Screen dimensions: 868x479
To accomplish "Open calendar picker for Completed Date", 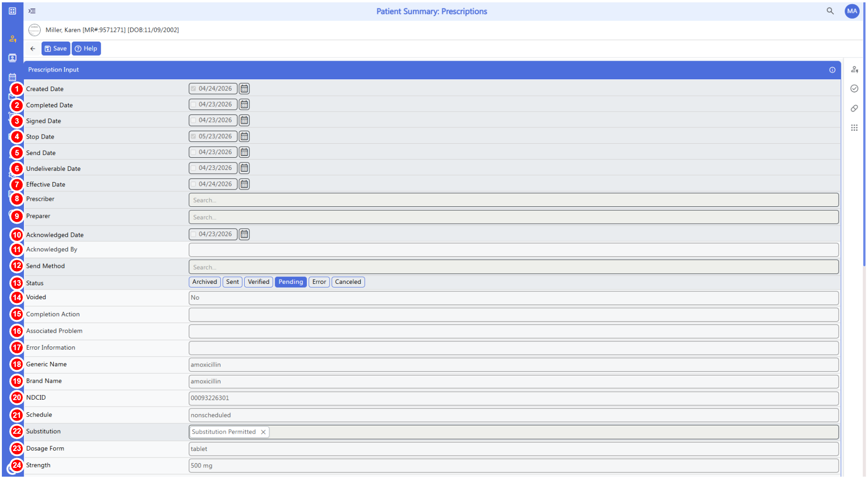I will [x=244, y=105].
